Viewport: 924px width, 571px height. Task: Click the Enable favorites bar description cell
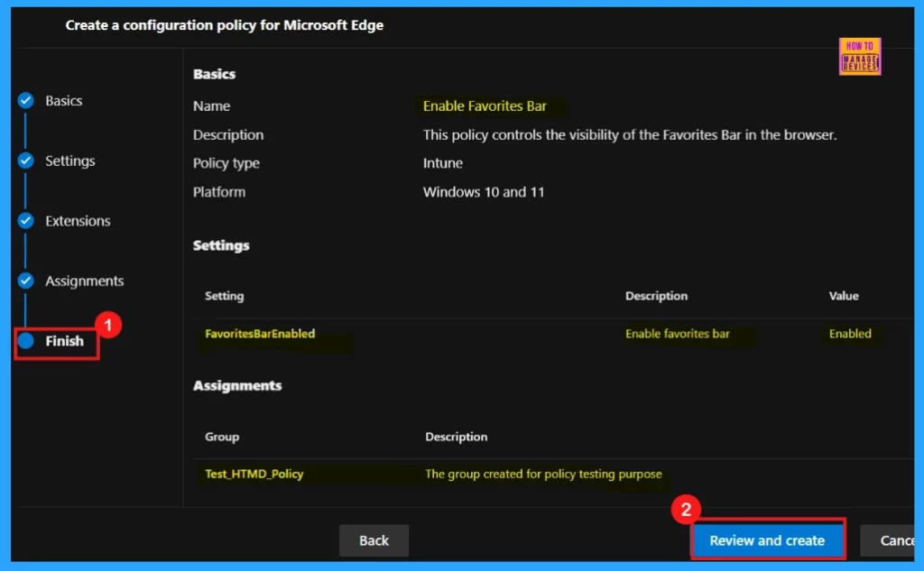(x=677, y=334)
